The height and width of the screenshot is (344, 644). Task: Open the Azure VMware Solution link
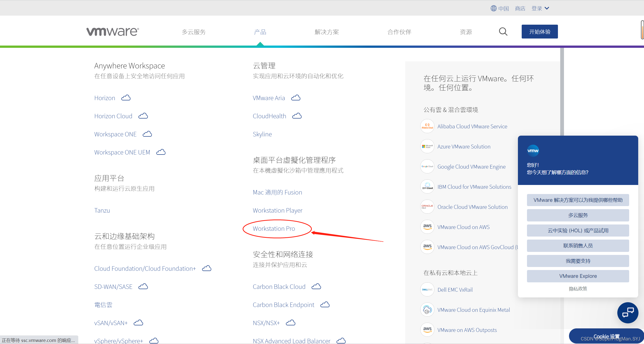pos(464,146)
